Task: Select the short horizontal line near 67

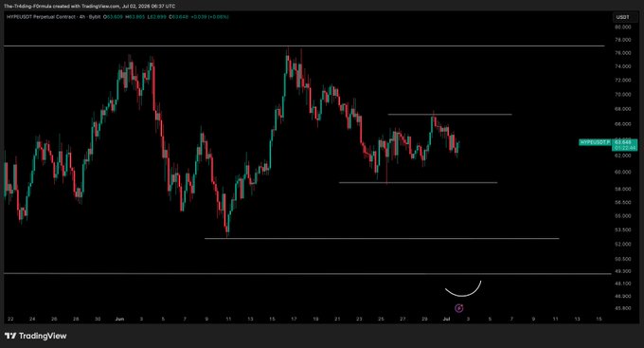Action: point(450,114)
